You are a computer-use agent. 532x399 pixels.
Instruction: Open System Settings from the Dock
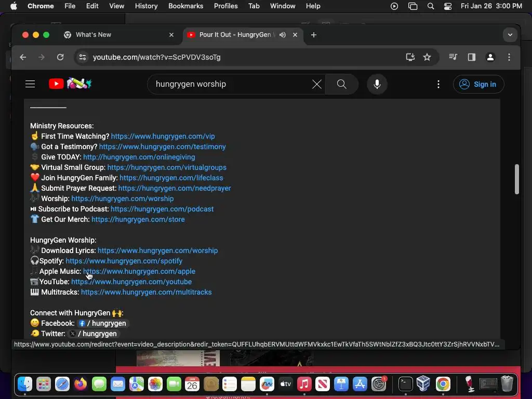pyautogui.click(x=379, y=384)
